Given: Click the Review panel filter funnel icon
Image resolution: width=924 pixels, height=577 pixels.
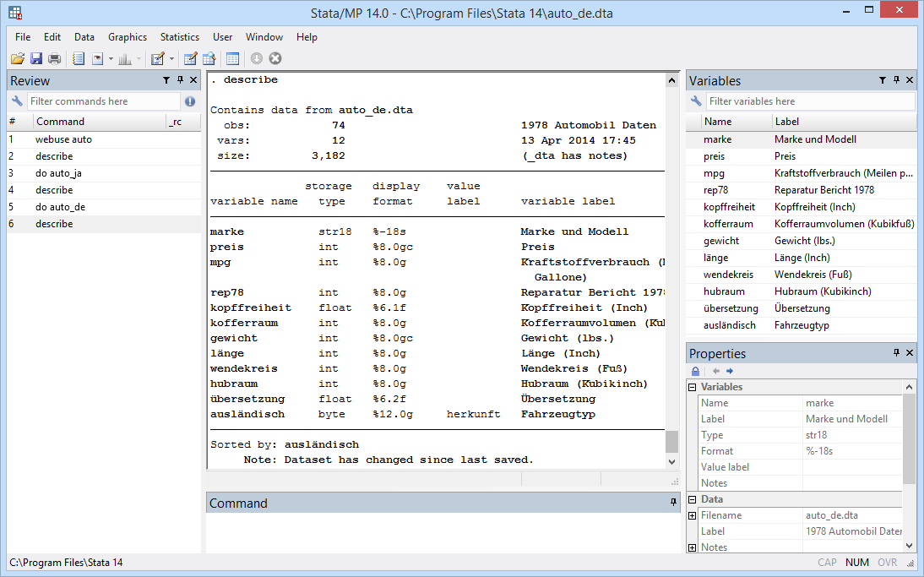Looking at the screenshot, I should tap(166, 80).
